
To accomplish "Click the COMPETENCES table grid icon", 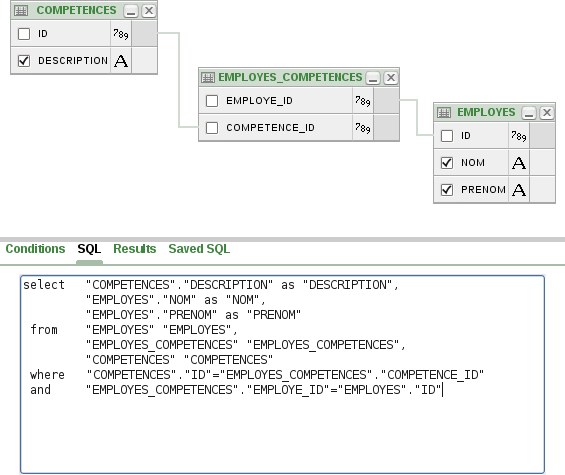I will 21,11.
